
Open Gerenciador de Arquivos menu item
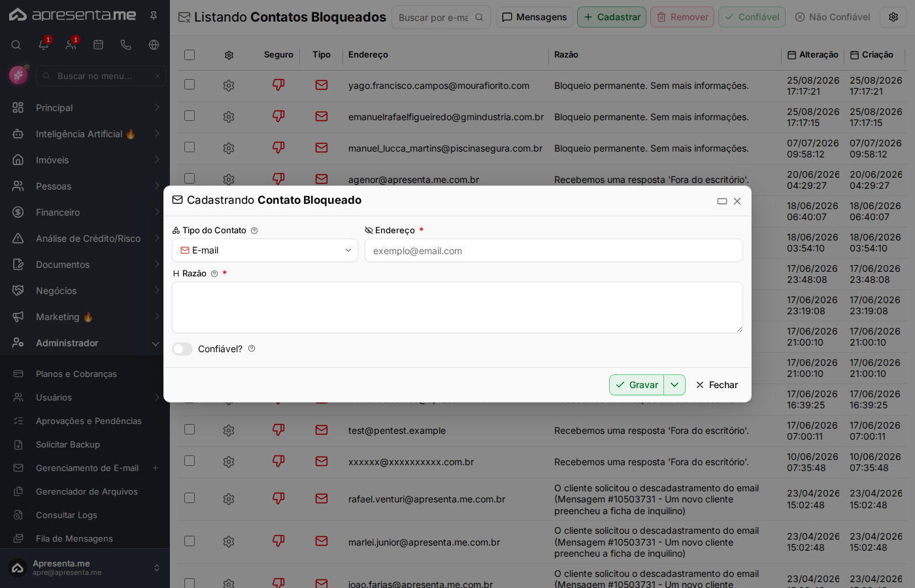[x=87, y=491]
